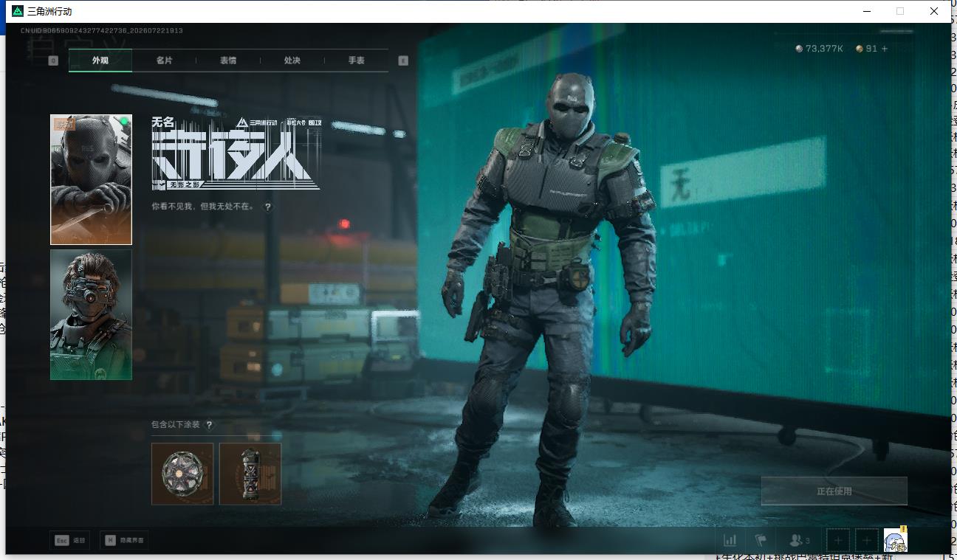Click the skin description 你看不见我，但我无处不在。

[x=203, y=207]
